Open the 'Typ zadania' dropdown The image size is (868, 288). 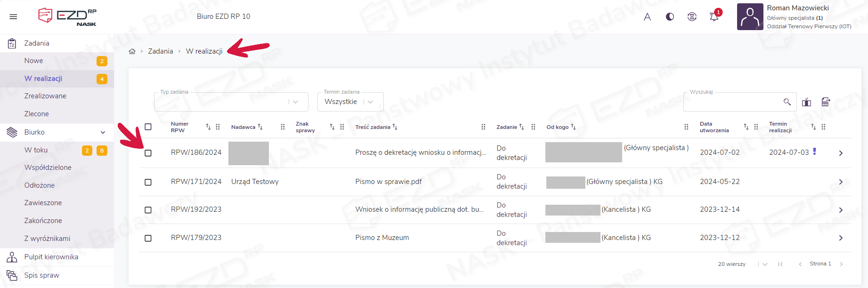click(x=231, y=102)
